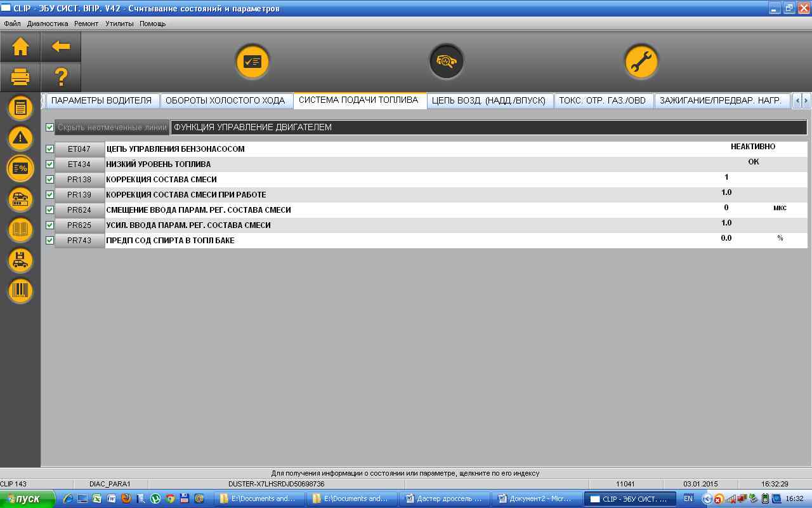Open the Утилиты menu

119,23
